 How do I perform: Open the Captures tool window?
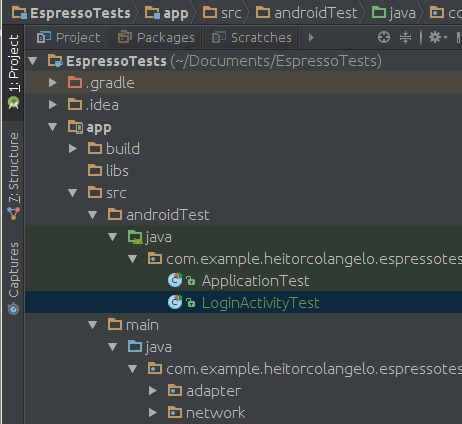[13, 277]
